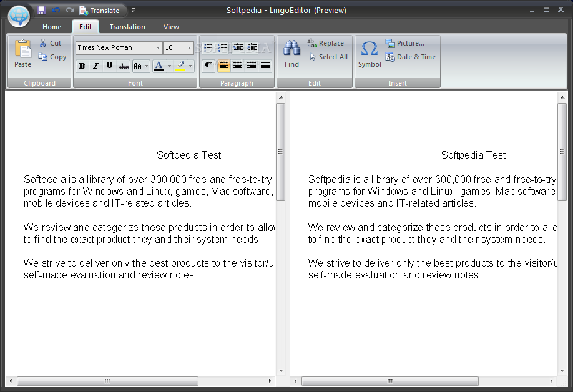Click the left pane scroll left arrow
The width and height of the screenshot is (573, 392).
coord(11,381)
